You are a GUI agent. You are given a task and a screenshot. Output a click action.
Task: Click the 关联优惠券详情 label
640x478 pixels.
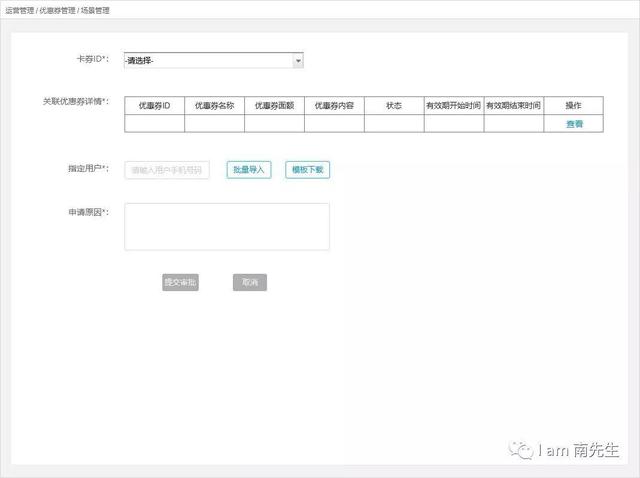point(76,101)
